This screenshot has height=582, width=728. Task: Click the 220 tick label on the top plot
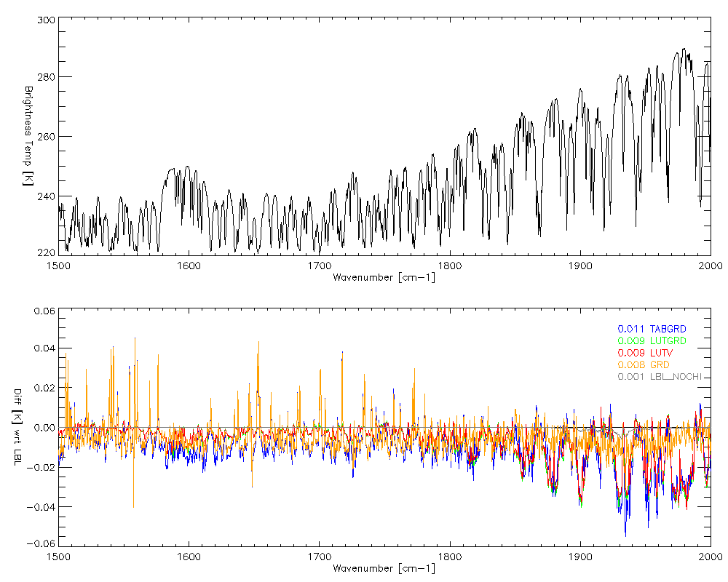pyautogui.click(x=45, y=252)
